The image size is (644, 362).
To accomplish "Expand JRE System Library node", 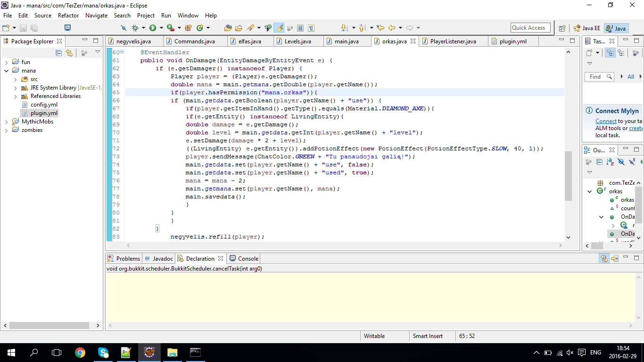I will pos(15,88).
